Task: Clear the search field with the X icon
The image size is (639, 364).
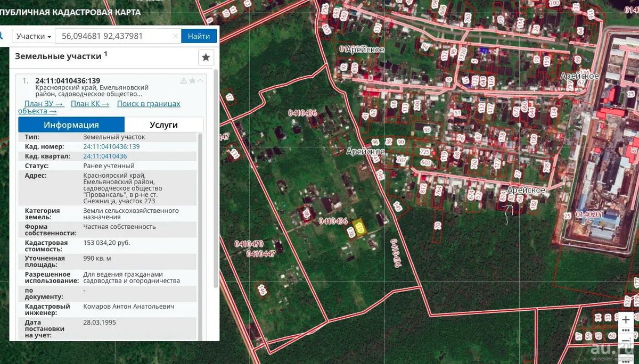Action: [176, 36]
